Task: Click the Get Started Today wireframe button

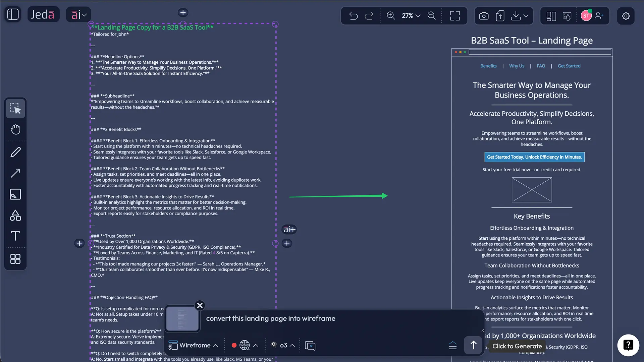Action: coord(534,157)
